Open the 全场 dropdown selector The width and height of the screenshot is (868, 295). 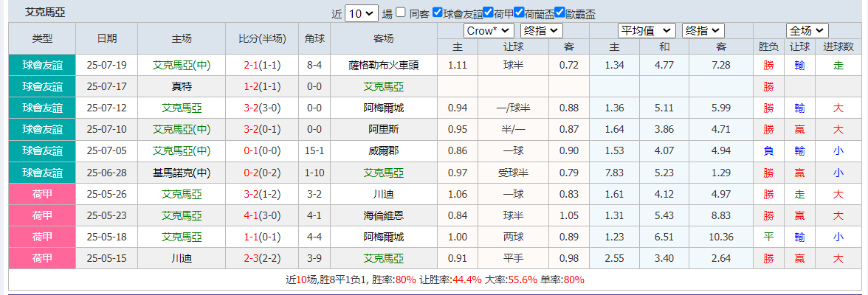pos(807,30)
